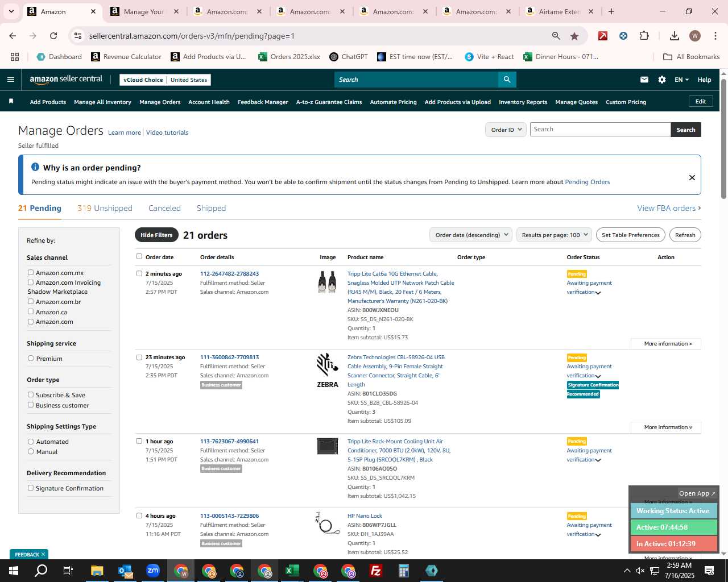Image resolution: width=728 pixels, height=582 pixels.
Task: Click the Pending Orders learn more link
Action: click(587, 182)
